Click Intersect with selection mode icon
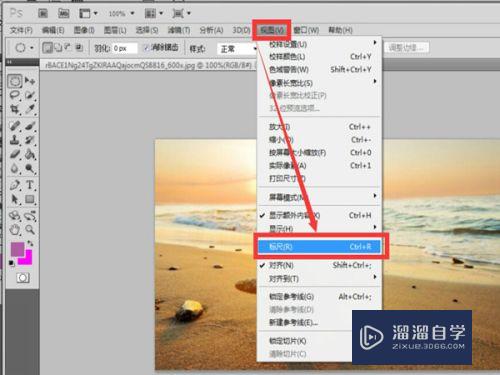Screen dimensions: 500x375 tap(79, 48)
